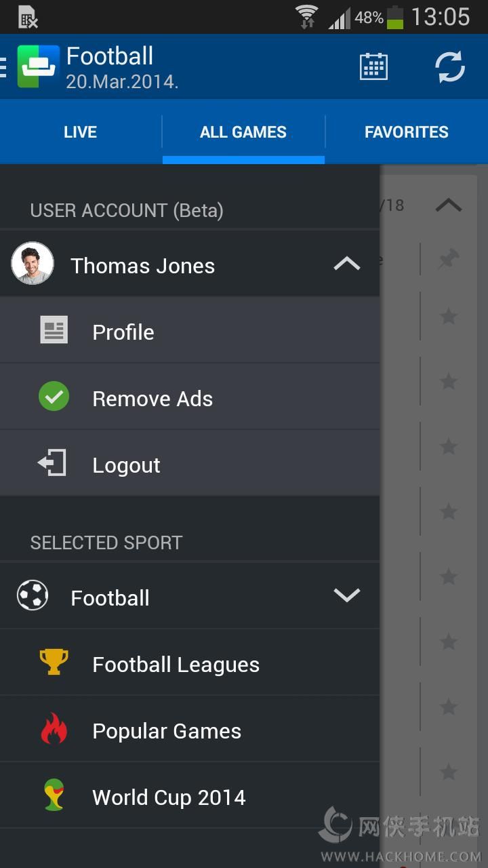Tap the refresh sync icon
This screenshot has height=868, width=488.
(x=449, y=66)
